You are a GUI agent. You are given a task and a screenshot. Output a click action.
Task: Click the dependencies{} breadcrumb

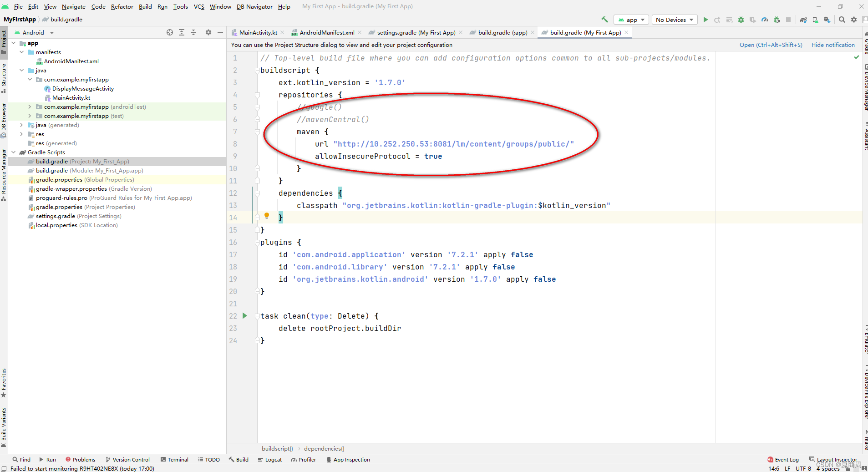pos(324,448)
